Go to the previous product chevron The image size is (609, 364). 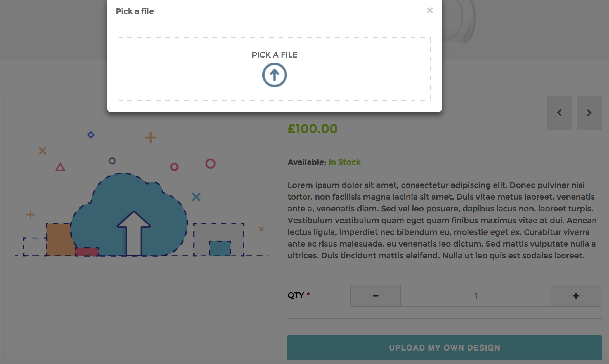559,113
